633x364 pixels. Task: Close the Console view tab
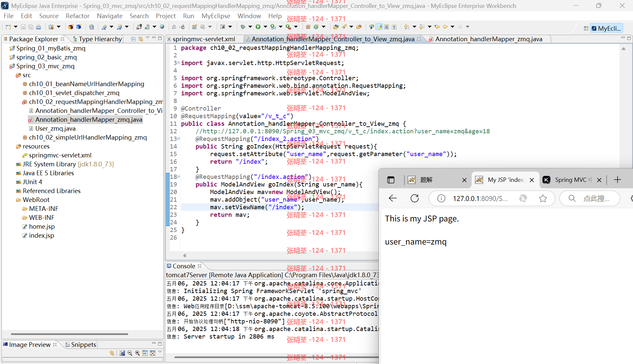[x=200, y=266]
